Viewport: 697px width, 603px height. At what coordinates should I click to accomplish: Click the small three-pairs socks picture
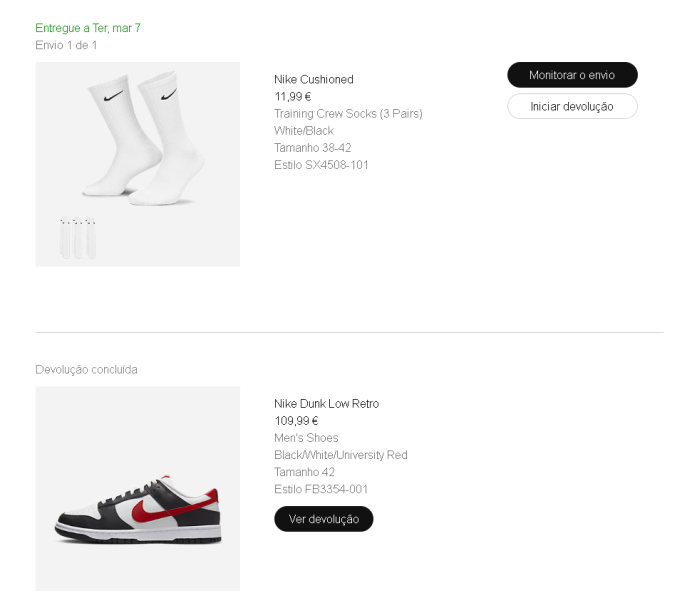point(78,237)
